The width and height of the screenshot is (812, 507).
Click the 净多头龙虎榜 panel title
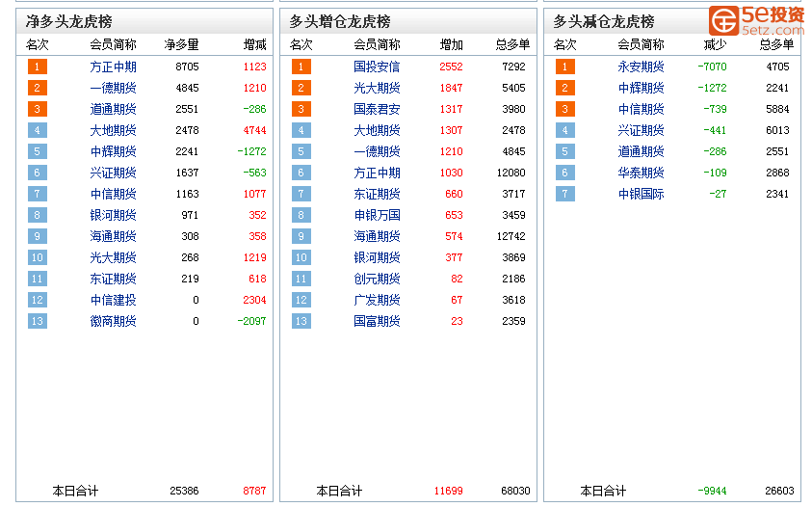69,22
